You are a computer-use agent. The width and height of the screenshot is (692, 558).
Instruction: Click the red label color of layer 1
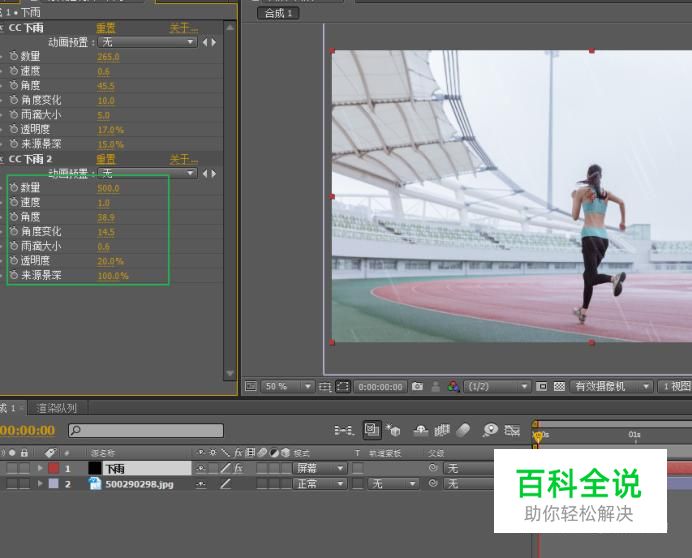pyautogui.click(x=53, y=468)
